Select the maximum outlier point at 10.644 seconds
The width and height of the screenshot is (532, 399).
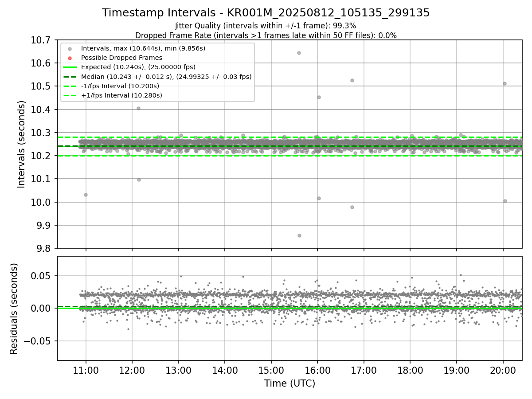coord(299,53)
